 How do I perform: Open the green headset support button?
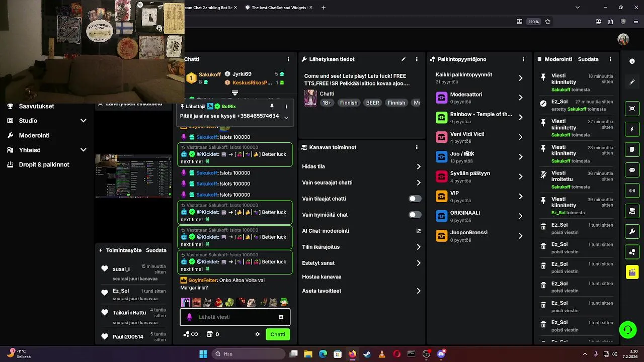click(x=627, y=330)
